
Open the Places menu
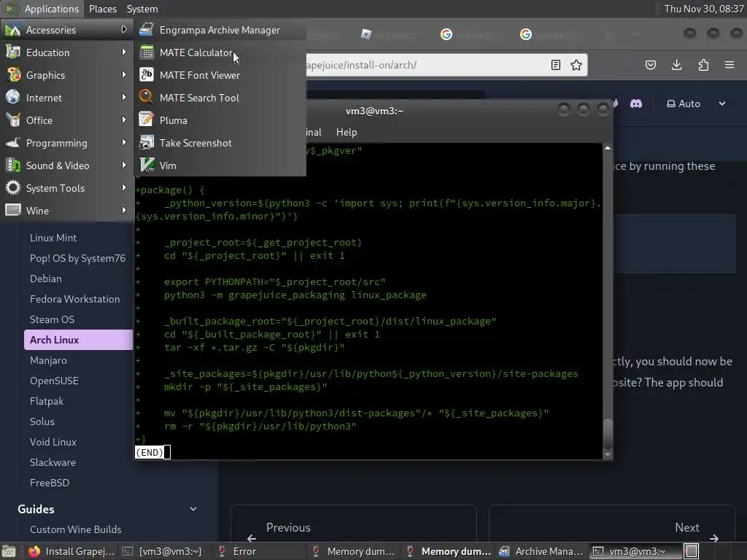pos(102,9)
